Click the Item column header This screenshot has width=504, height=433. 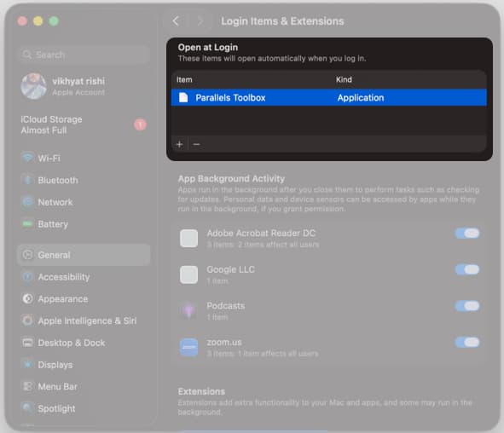coord(184,79)
